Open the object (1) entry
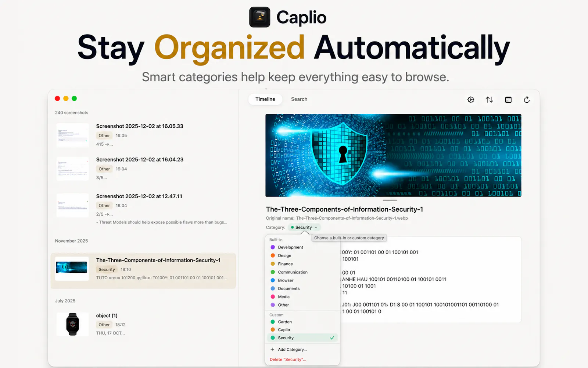Screen dimensions: 588x368 (143, 324)
